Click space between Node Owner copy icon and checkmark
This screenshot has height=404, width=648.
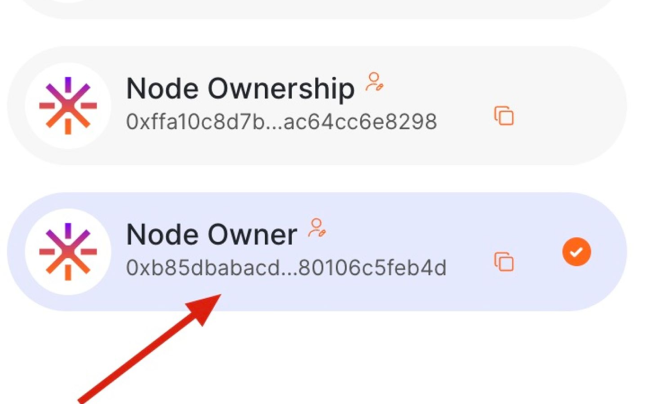tap(538, 258)
